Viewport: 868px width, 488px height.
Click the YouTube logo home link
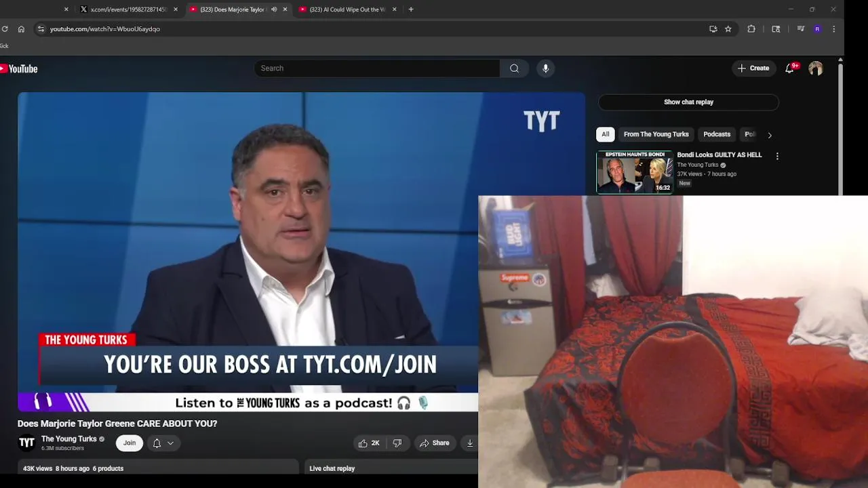[x=18, y=68]
